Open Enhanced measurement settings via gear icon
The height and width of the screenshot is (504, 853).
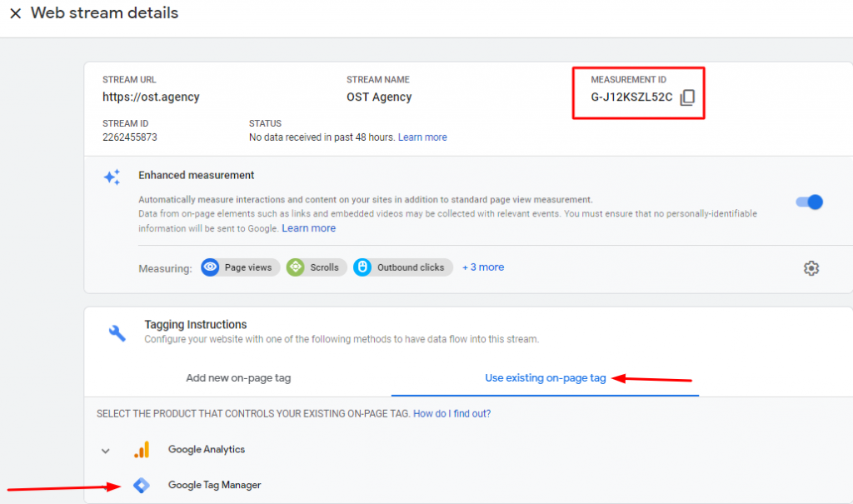[x=811, y=268]
